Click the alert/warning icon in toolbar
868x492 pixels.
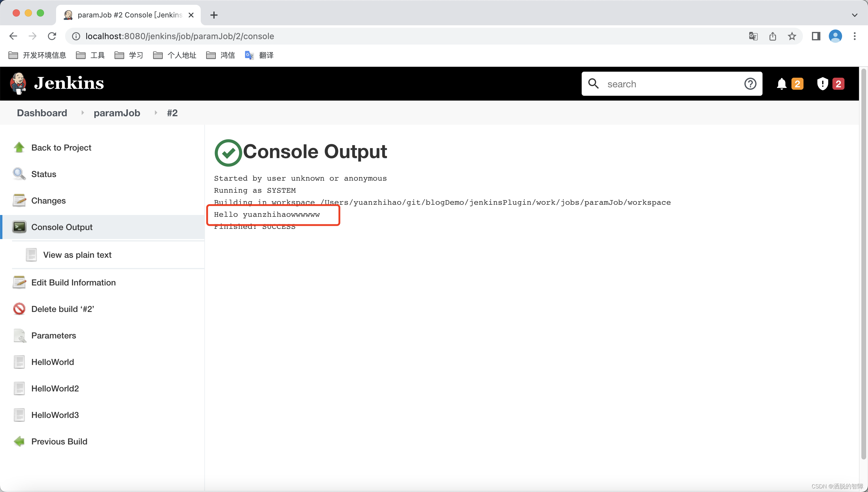click(823, 83)
